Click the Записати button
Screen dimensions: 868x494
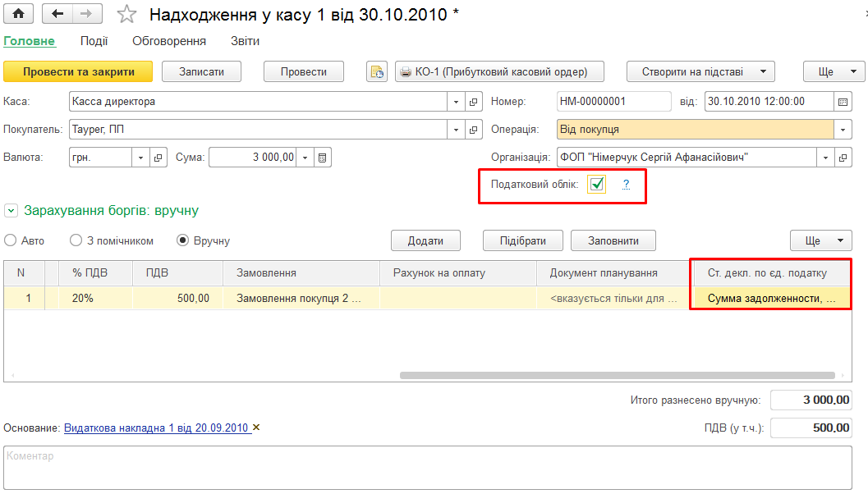coord(201,72)
